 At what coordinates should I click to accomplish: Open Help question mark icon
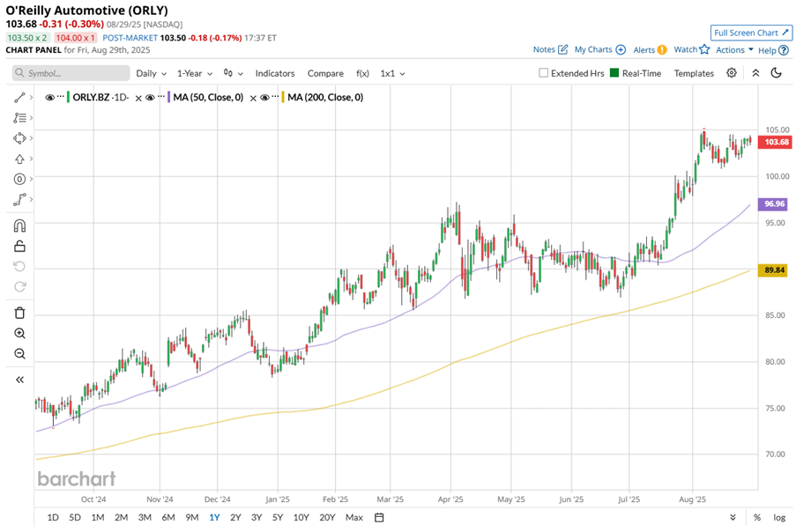[784, 50]
